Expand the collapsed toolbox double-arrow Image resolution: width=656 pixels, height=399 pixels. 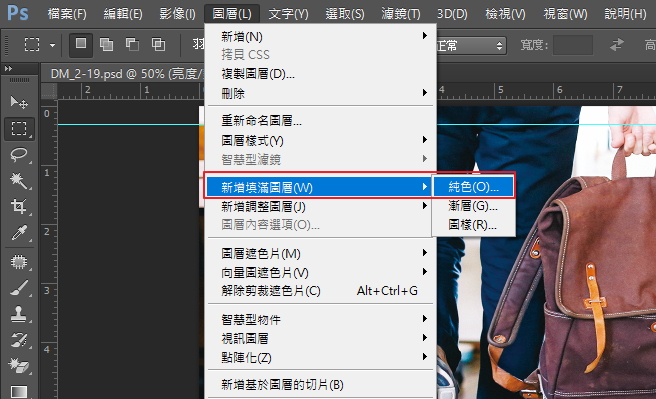pyautogui.click(x=8, y=68)
